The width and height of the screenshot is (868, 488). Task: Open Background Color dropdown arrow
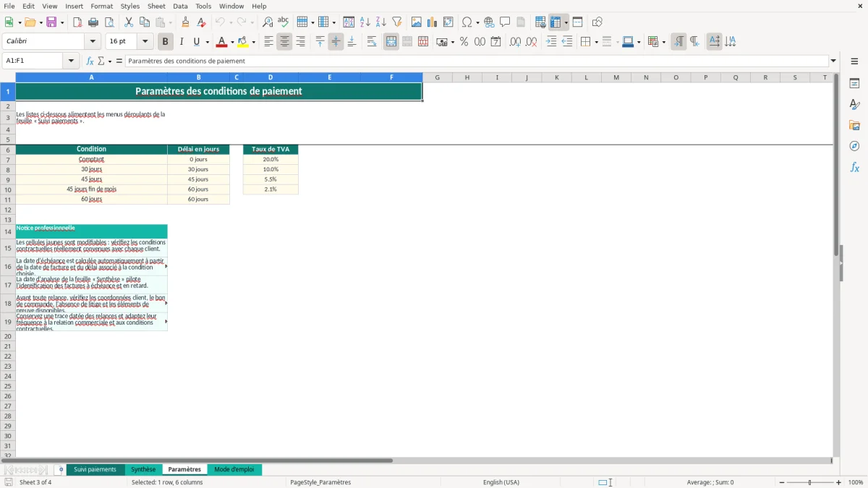coord(253,42)
